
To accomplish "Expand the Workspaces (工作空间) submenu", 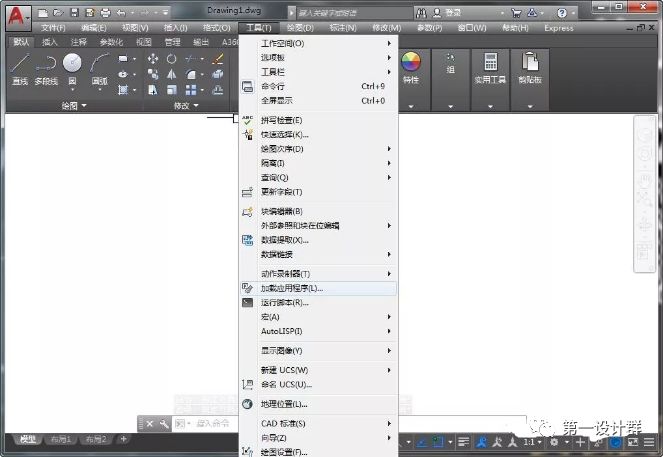I will (x=318, y=43).
